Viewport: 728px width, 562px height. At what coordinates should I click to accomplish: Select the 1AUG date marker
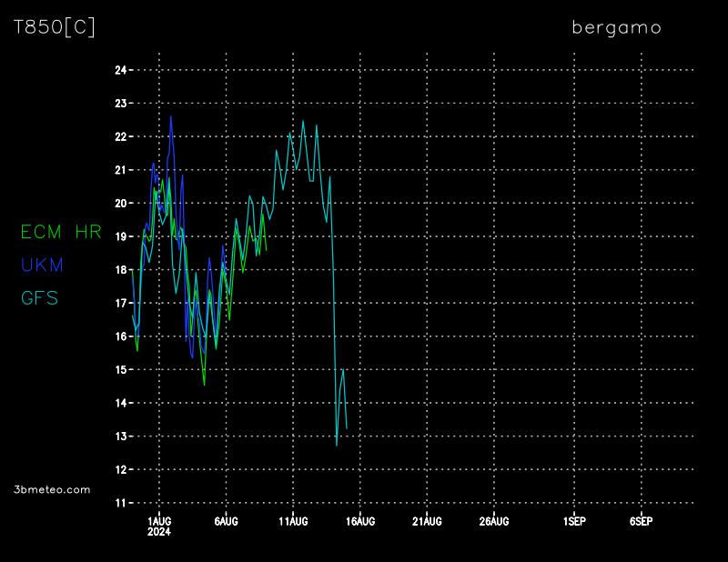pyautogui.click(x=159, y=521)
